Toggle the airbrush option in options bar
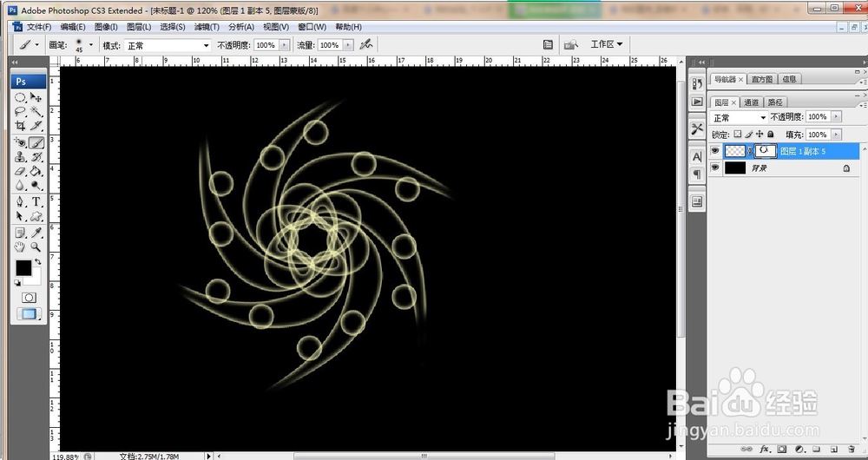 [366, 45]
